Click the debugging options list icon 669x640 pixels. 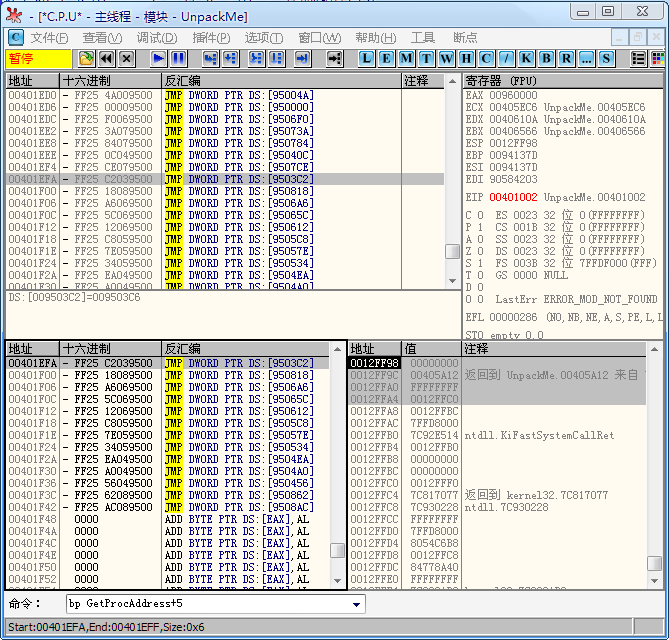pos(639,58)
